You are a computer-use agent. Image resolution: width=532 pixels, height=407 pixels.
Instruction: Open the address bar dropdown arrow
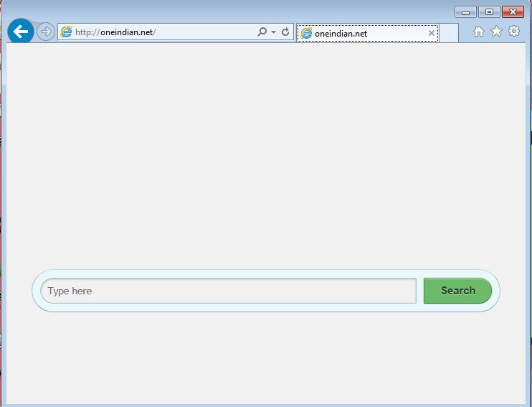click(273, 32)
